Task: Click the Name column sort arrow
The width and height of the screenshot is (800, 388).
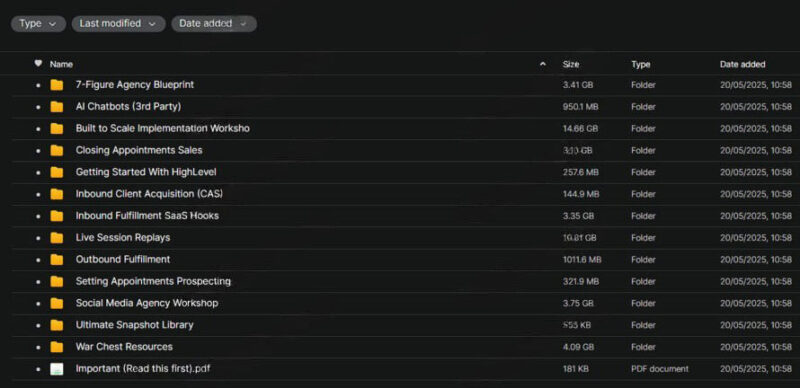Action: pyautogui.click(x=543, y=64)
